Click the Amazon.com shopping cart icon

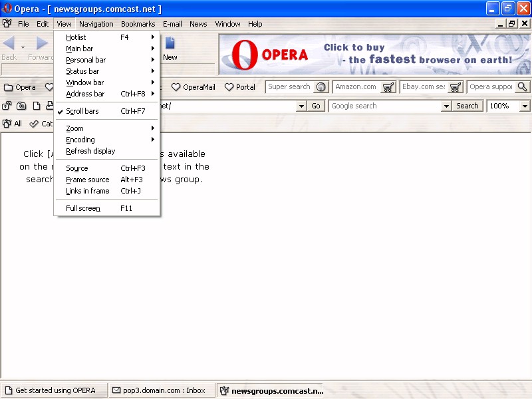(x=388, y=87)
